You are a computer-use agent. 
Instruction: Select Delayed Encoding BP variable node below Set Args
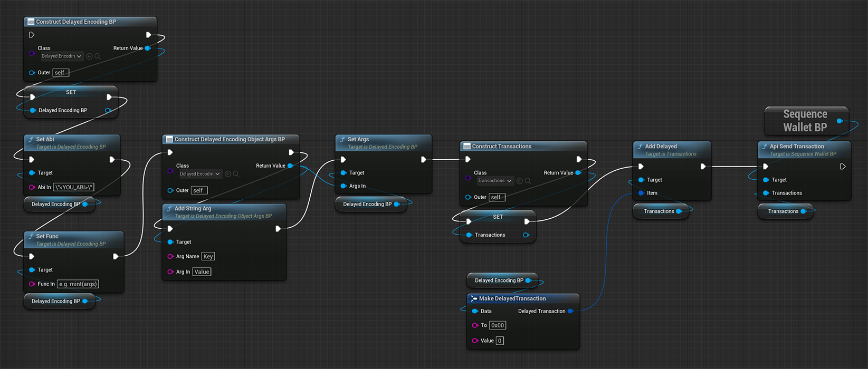point(371,204)
